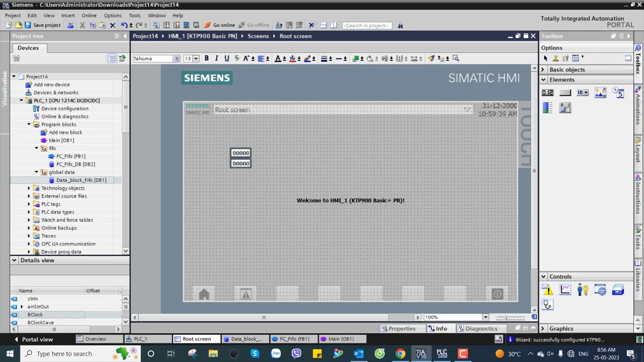Expand the Basic objects section
Screen dimensions: 644x362
(543, 70)
